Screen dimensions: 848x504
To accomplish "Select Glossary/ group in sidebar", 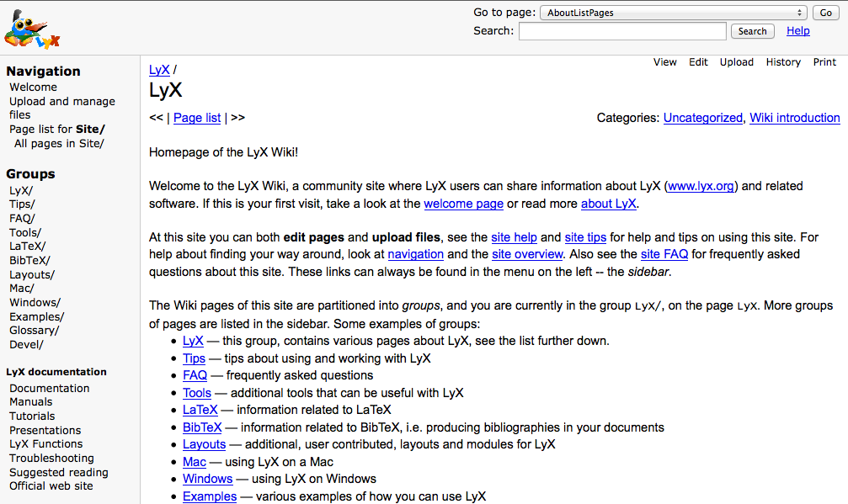I will coord(34,330).
